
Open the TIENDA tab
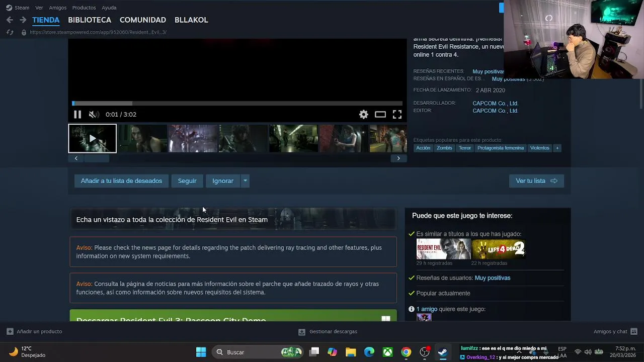click(x=46, y=20)
